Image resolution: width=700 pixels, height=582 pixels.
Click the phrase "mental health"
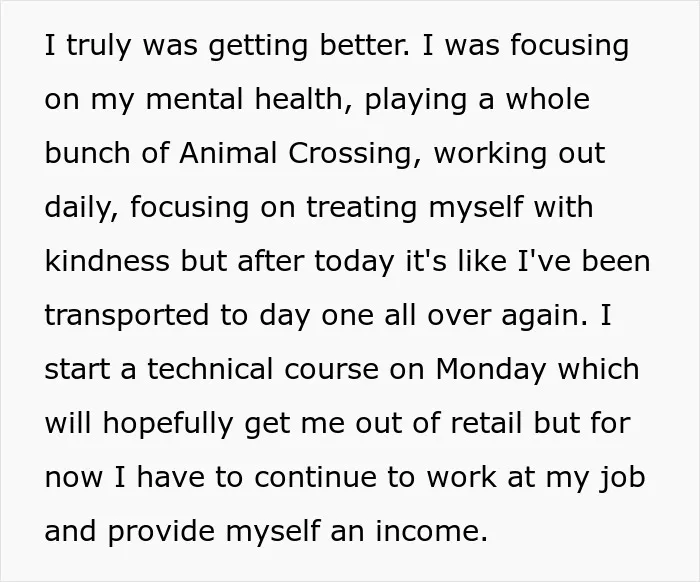244,99
